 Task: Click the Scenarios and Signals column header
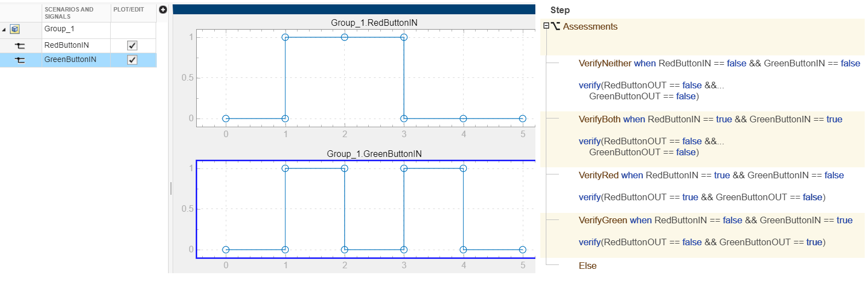point(69,13)
